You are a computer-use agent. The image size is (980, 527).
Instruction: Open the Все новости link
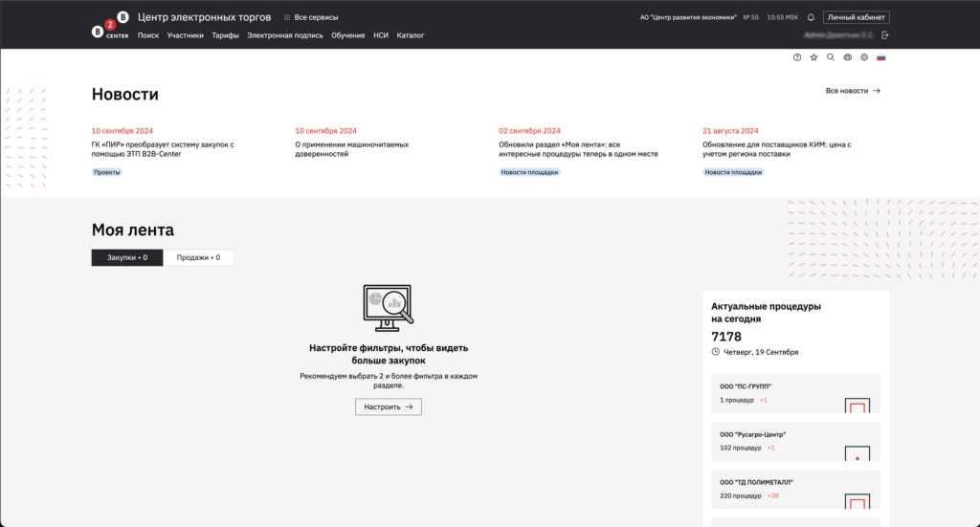[852, 91]
